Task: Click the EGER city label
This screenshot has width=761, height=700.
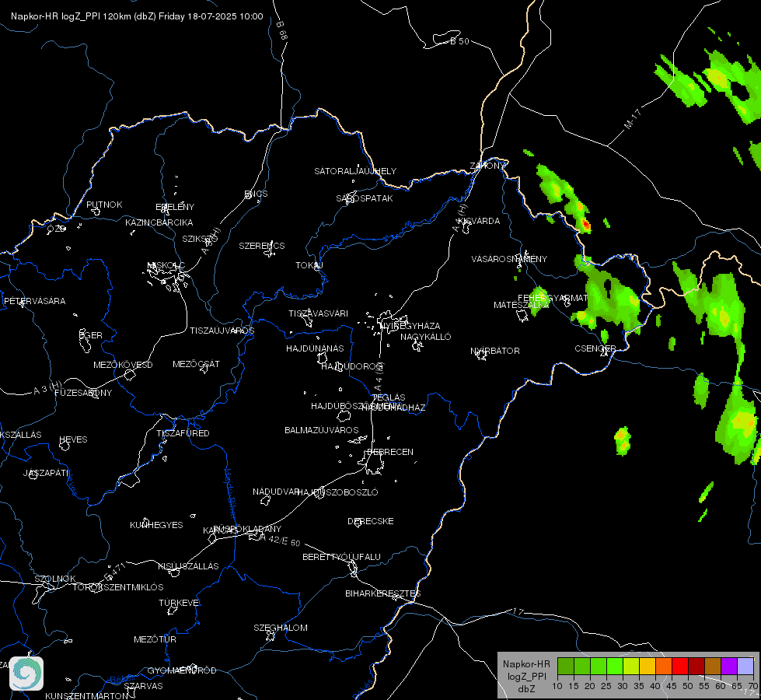Action: [91, 335]
